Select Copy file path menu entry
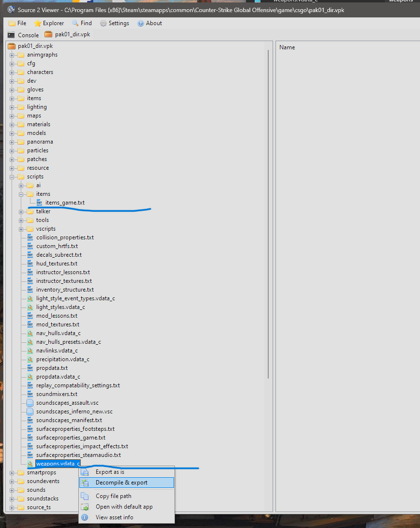420x528 pixels. click(x=127, y=496)
